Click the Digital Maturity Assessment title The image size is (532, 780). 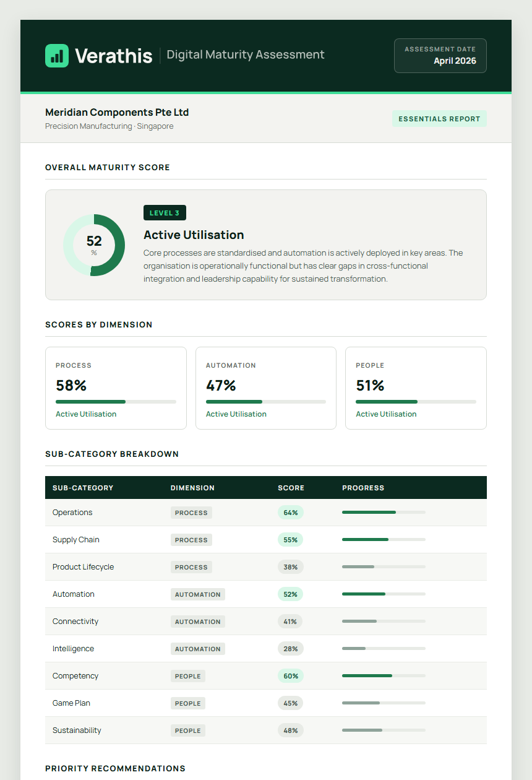(x=246, y=54)
